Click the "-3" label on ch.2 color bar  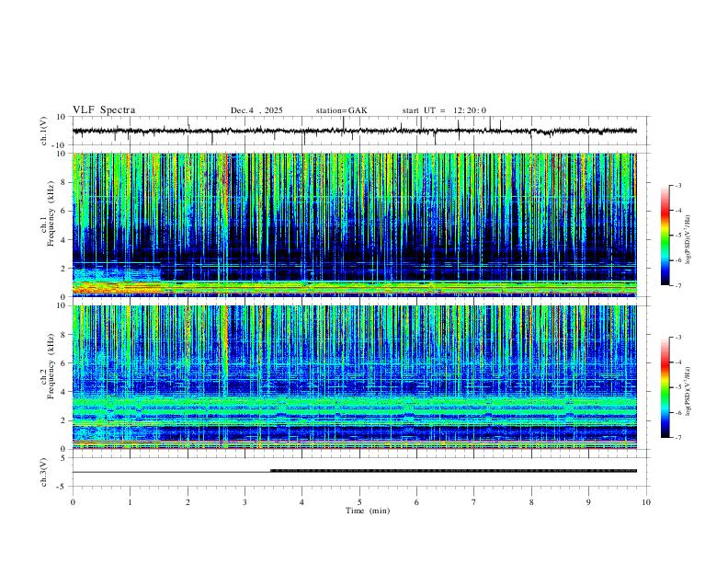tap(677, 338)
